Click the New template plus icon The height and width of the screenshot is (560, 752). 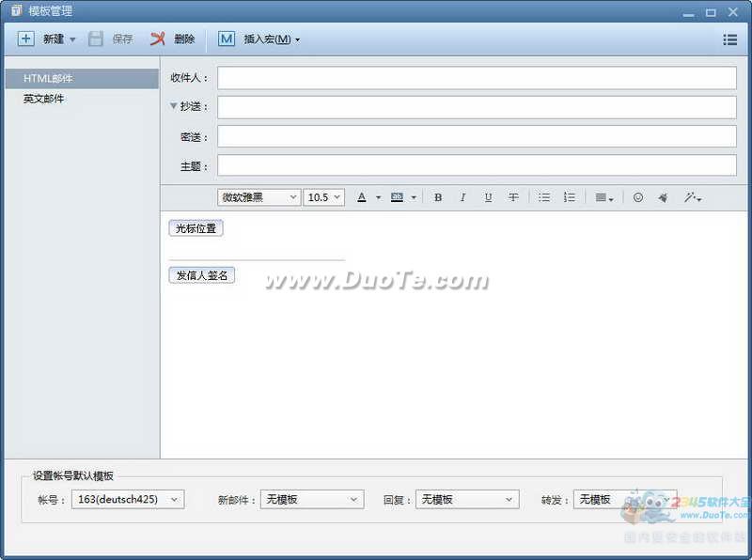(x=26, y=39)
